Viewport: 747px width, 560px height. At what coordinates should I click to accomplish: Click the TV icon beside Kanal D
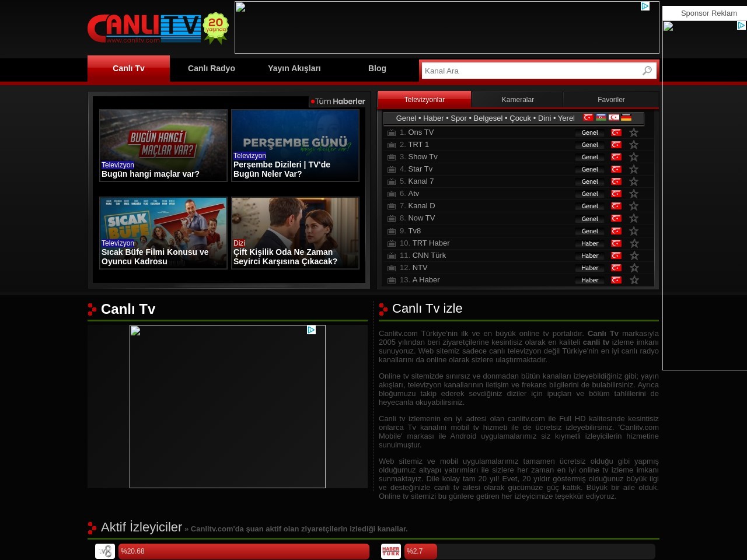point(392,206)
